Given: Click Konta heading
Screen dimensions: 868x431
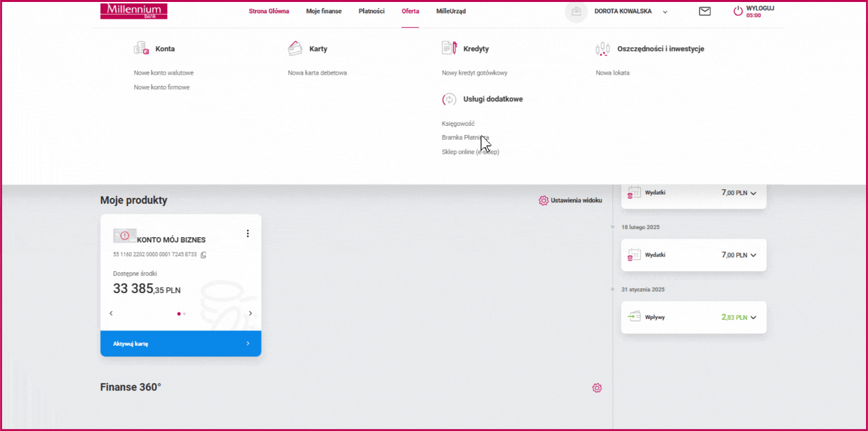Looking at the screenshot, I should tap(165, 49).
